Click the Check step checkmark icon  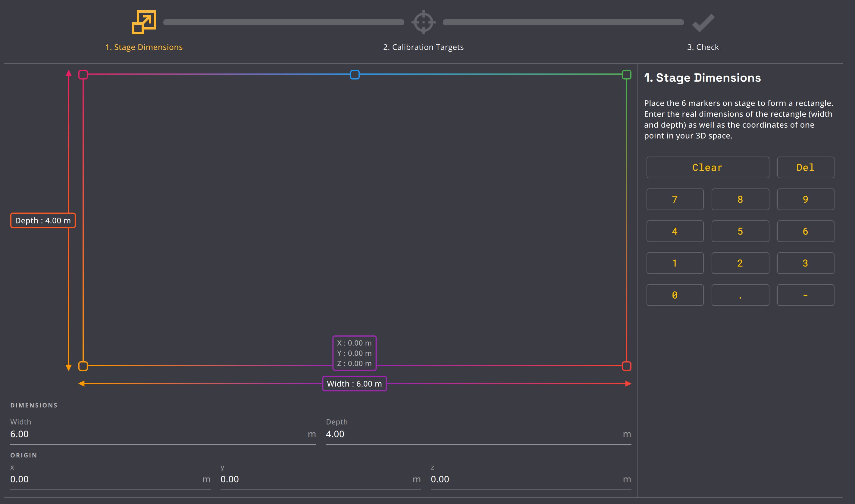click(703, 23)
